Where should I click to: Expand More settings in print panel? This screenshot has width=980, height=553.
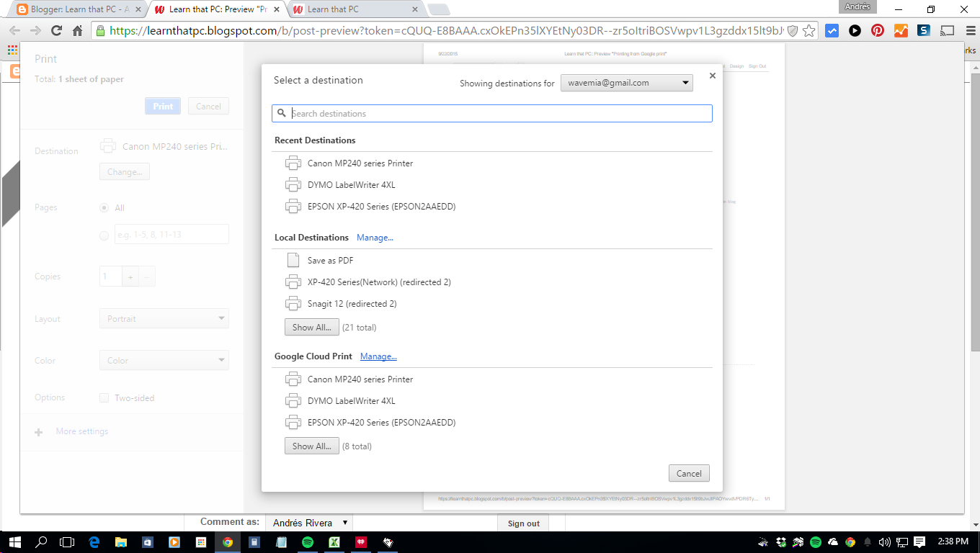coord(71,431)
